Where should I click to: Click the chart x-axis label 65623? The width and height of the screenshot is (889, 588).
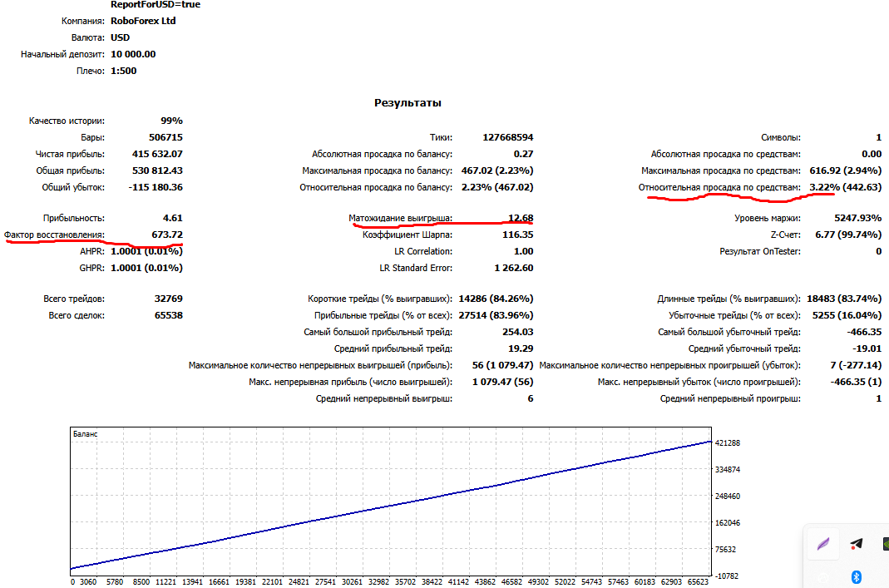(698, 582)
